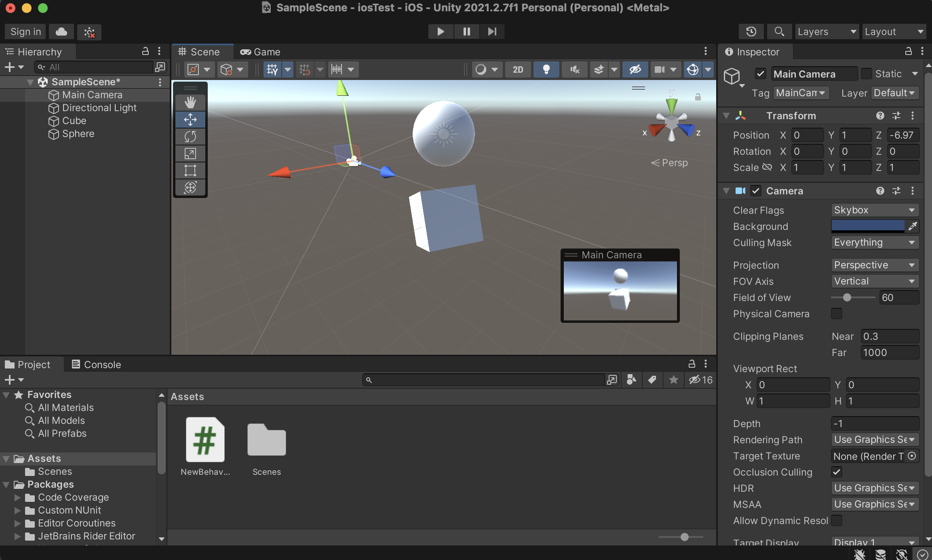This screenshot has width=932, height=560.
Task: Expand the Code Coverage package folder
Action: click(17, 497)
